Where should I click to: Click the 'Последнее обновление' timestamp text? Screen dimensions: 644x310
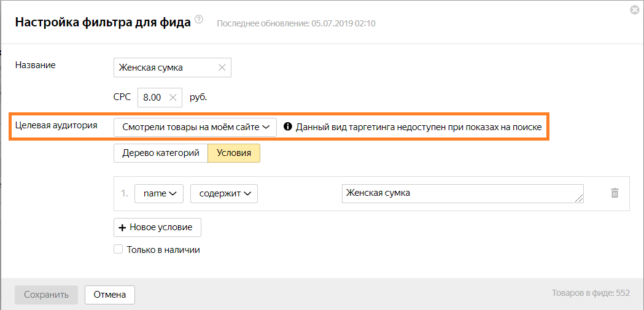pos(296,23)
